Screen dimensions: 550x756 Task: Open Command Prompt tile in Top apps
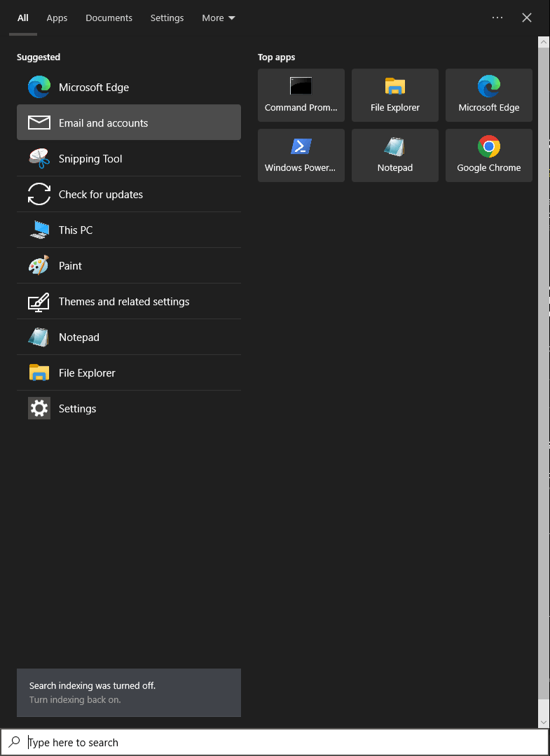click(x=301, y=95)
